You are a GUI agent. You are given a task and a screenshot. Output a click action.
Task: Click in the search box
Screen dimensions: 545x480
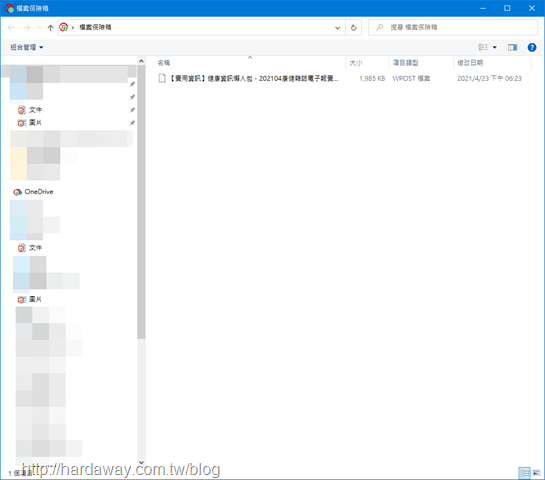[x=453, y=27]
